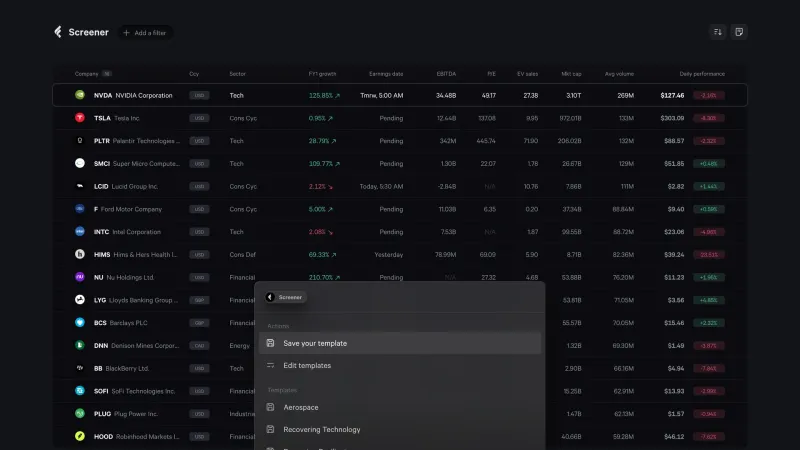The width and height of the screenshot is (800, 450).
Task: Click the LYG company logo
Action: (80, 299)
